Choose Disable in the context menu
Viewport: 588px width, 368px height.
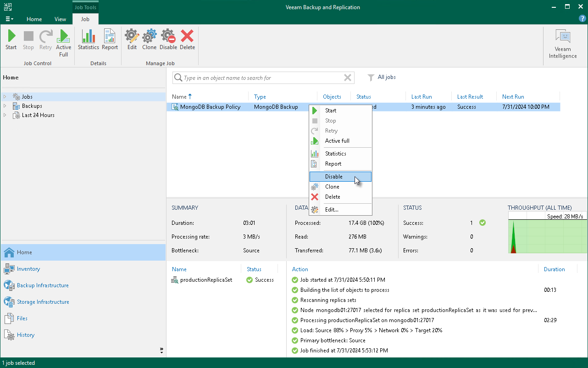pos(340,177)
